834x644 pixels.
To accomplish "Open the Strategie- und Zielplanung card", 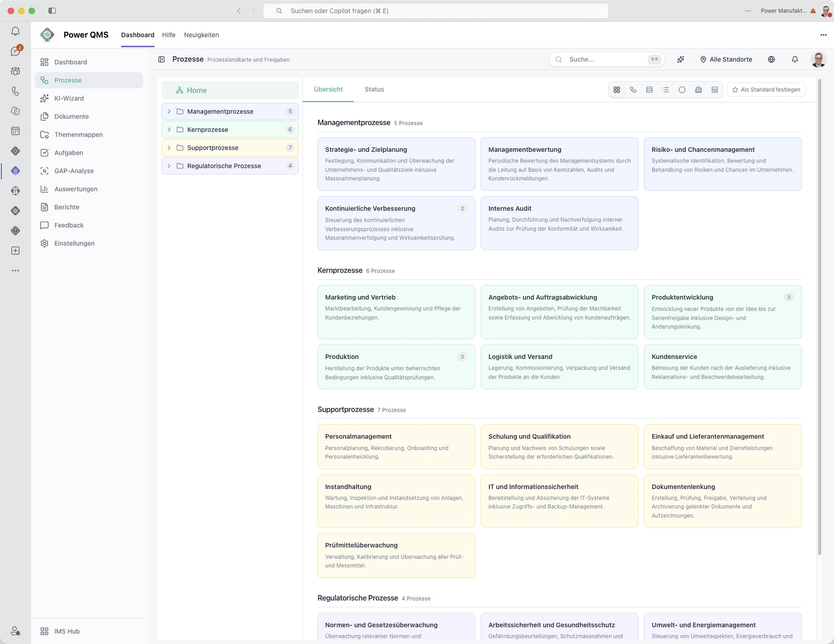I will pyautogui.click(x=396, y=164).
